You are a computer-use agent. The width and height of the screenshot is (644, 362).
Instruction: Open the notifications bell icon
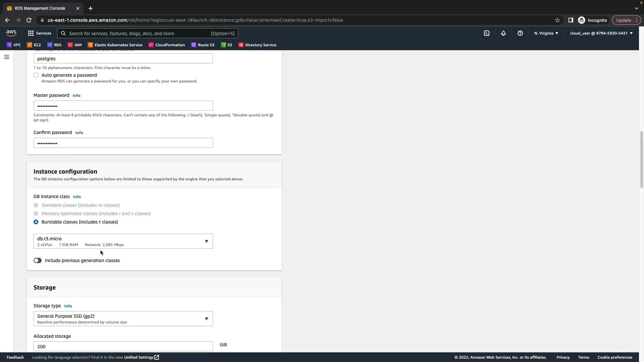tap(503, 33)
